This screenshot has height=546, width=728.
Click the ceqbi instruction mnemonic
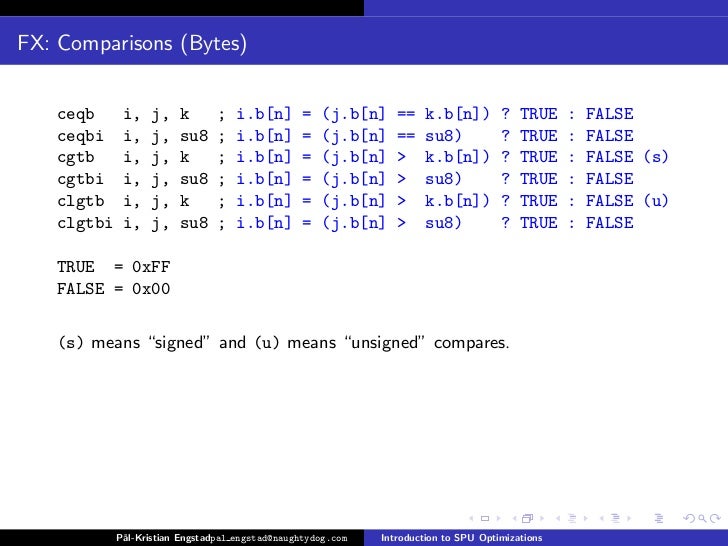click(x=80, y=136)
